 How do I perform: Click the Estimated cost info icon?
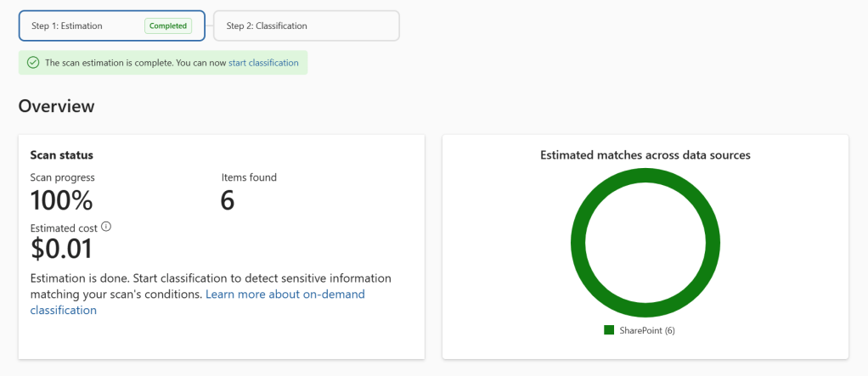pyautogui.click(x=106, y=227)
